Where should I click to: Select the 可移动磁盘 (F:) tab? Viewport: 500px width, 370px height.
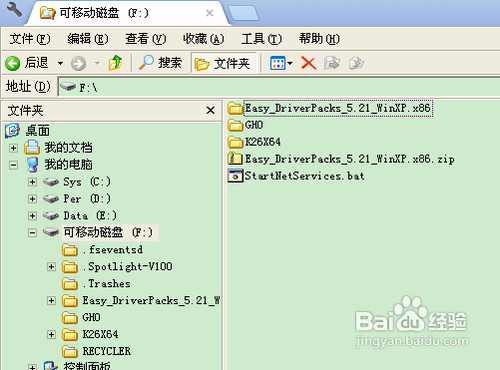127,13
